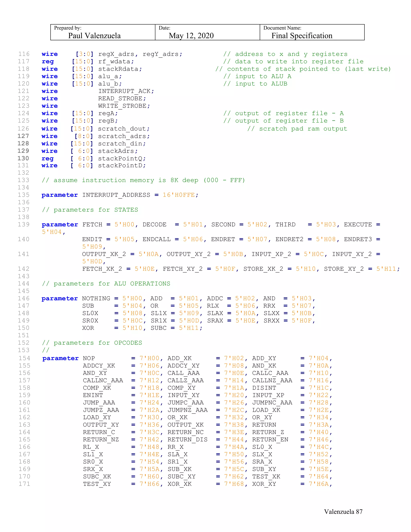Select the STORE_XY_2 state name

(x=344, y=269)
